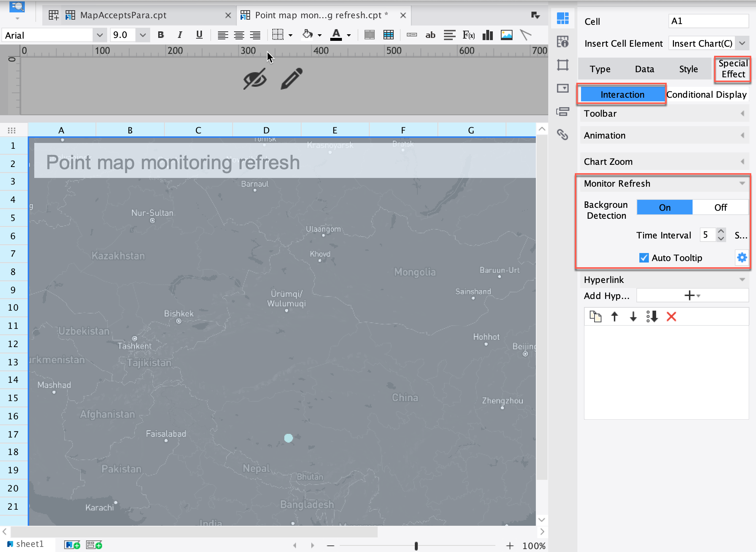Select the Conditional Display tab
This screenshot has width=756, height=552.
[x=706, y=94]
